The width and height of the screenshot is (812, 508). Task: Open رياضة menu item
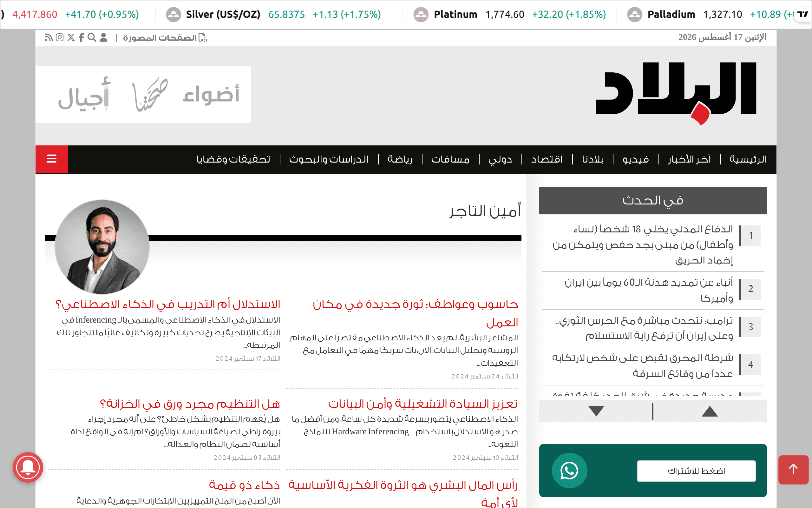[400, 159]
